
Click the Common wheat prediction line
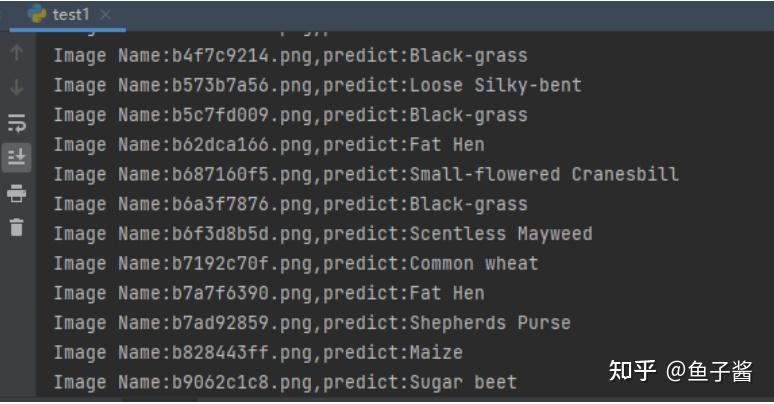295,264
